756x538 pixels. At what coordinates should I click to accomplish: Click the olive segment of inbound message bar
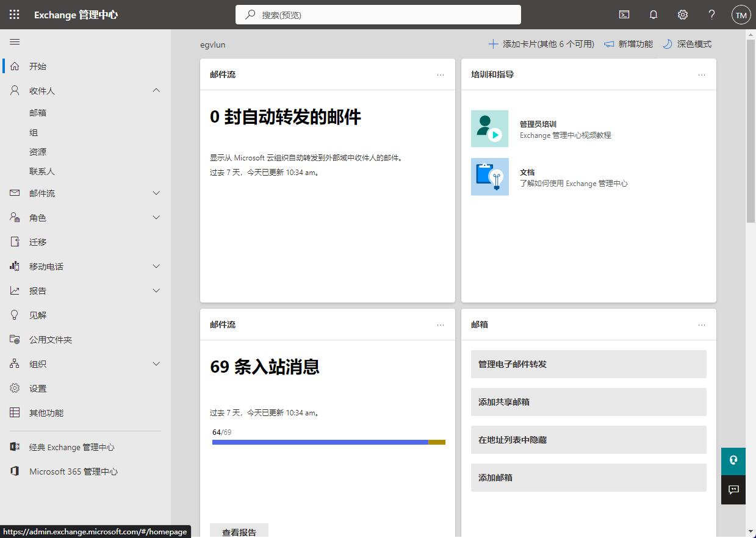click(x=437, y=442)
